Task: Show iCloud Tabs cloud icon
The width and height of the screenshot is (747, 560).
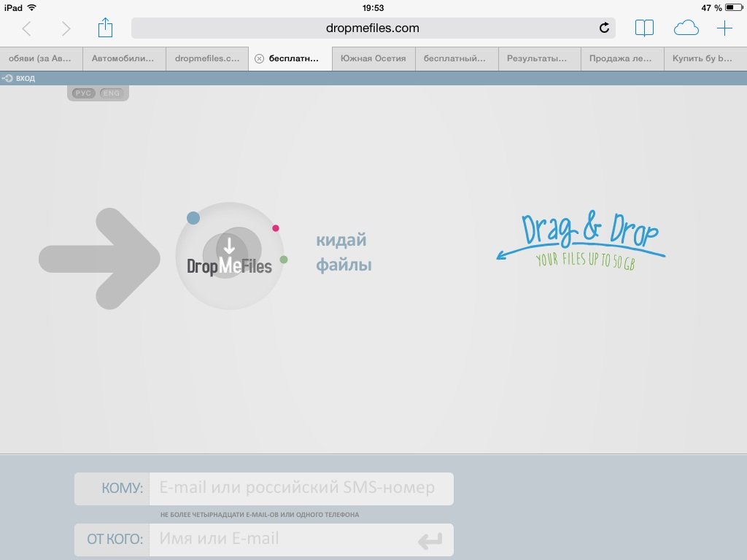Action: (x=686, y=28)
